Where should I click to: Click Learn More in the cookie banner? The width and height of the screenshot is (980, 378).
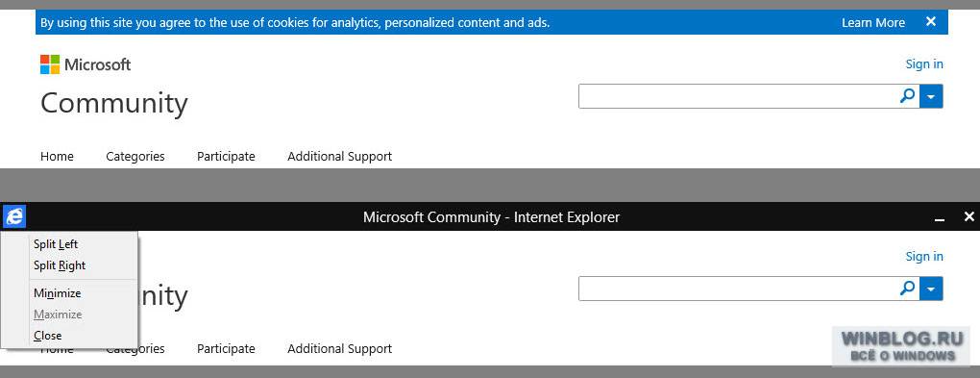click(x=873, y=22)
